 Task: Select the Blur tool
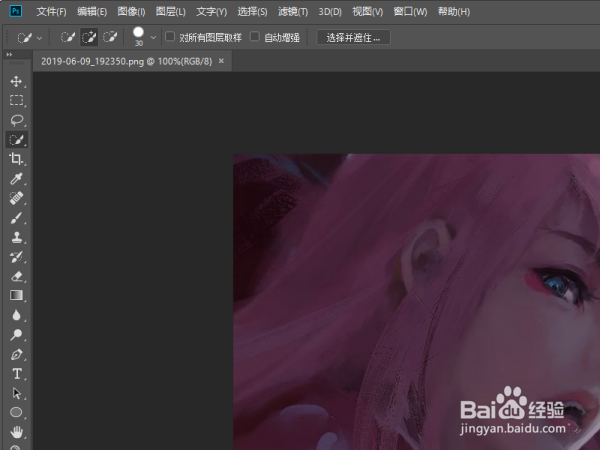(16, 315)
